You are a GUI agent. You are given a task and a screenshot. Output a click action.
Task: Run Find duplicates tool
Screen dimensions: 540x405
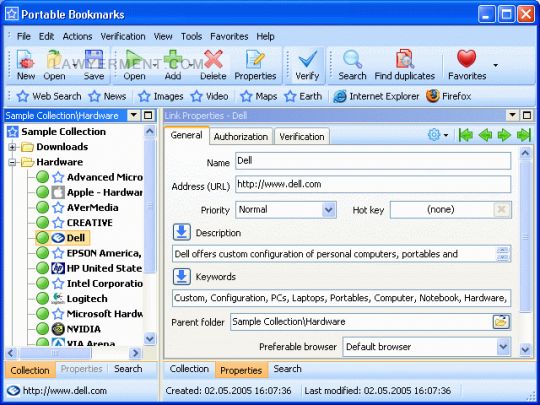point(405,65)
